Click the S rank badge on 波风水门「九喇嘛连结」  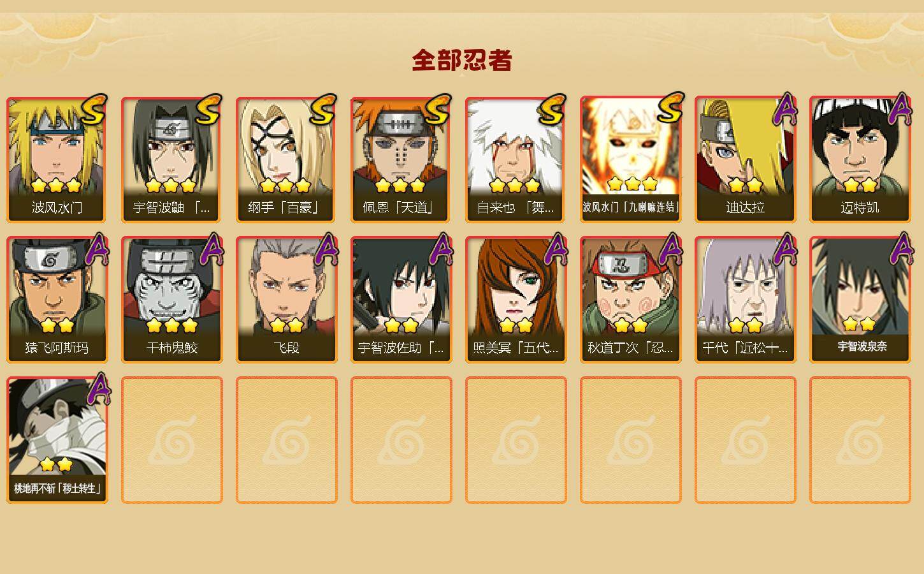tap(670, 108)
